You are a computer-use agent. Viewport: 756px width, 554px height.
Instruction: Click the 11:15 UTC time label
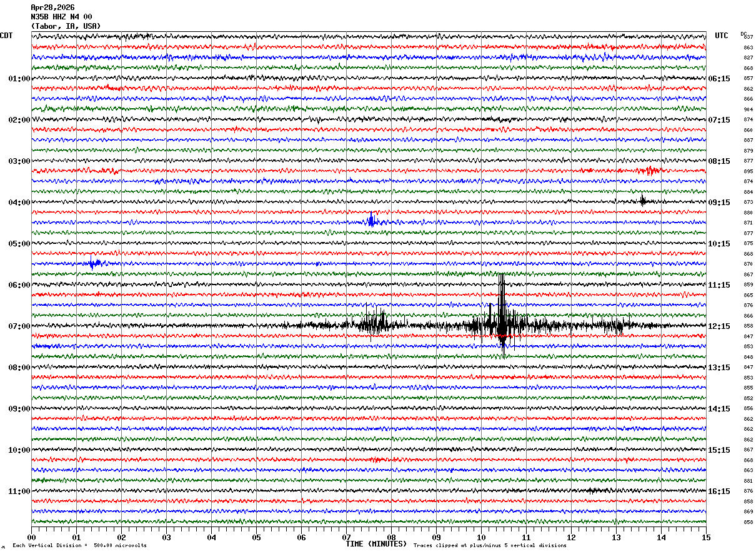click(720, 285)
